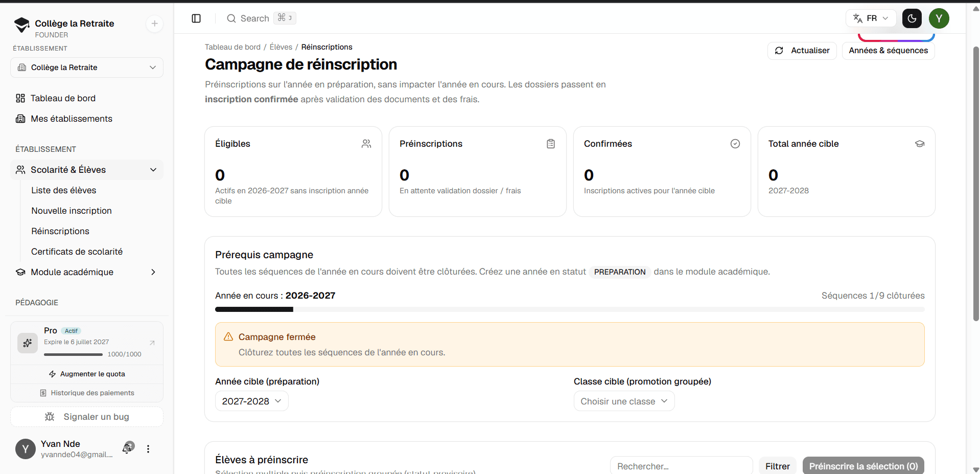This screenshot has width=980, height=474.
Task: Go to Liste des élèves
Action: (64, 190)
